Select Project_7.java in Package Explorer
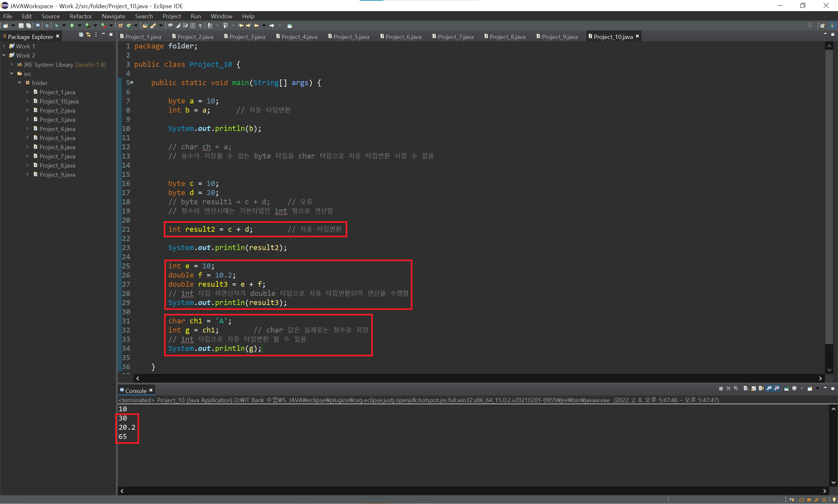The height and width of the screenshot is (504, 838). (x=57, y=156)
